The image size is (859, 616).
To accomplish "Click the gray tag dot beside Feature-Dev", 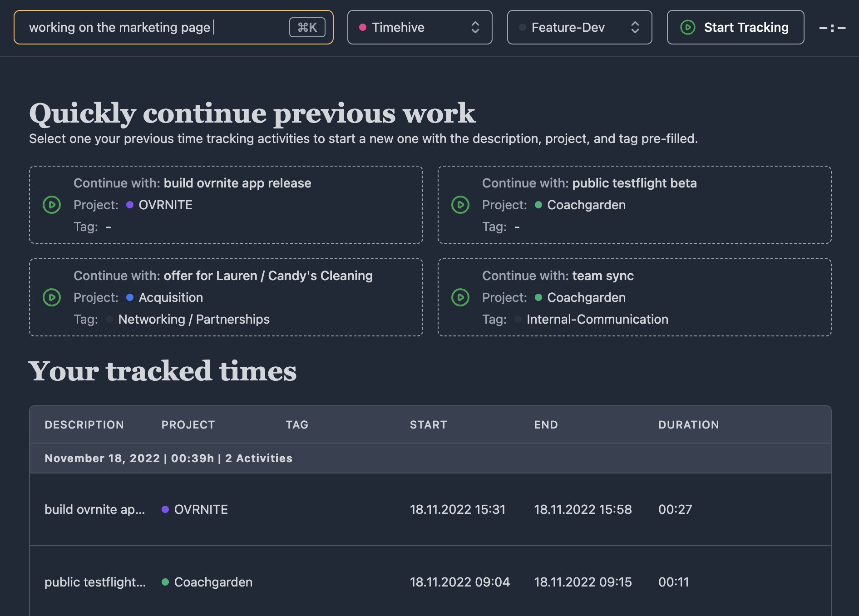I will coord(523,27).
